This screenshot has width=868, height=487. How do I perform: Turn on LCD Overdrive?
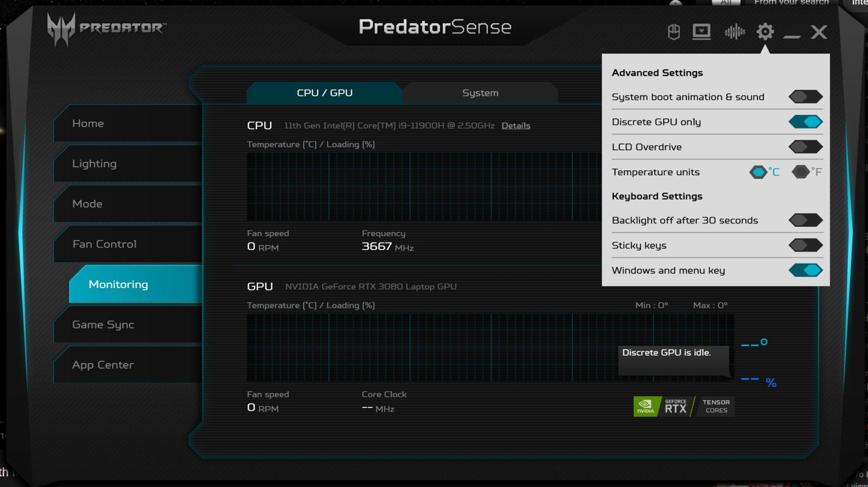[x=806, y=147]
